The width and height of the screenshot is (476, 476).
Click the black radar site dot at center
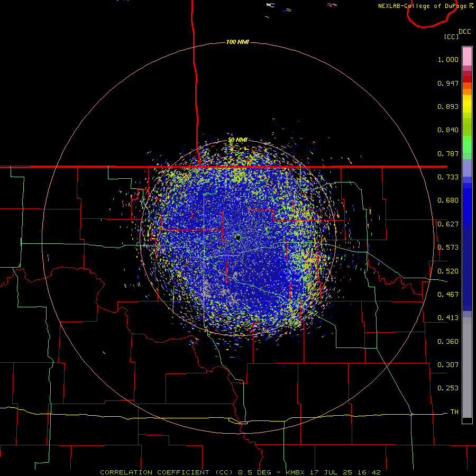[238, 237]
